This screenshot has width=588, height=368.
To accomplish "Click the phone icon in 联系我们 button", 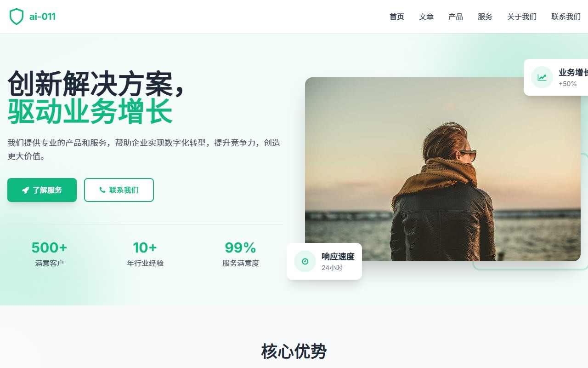I will click(102, 190).
